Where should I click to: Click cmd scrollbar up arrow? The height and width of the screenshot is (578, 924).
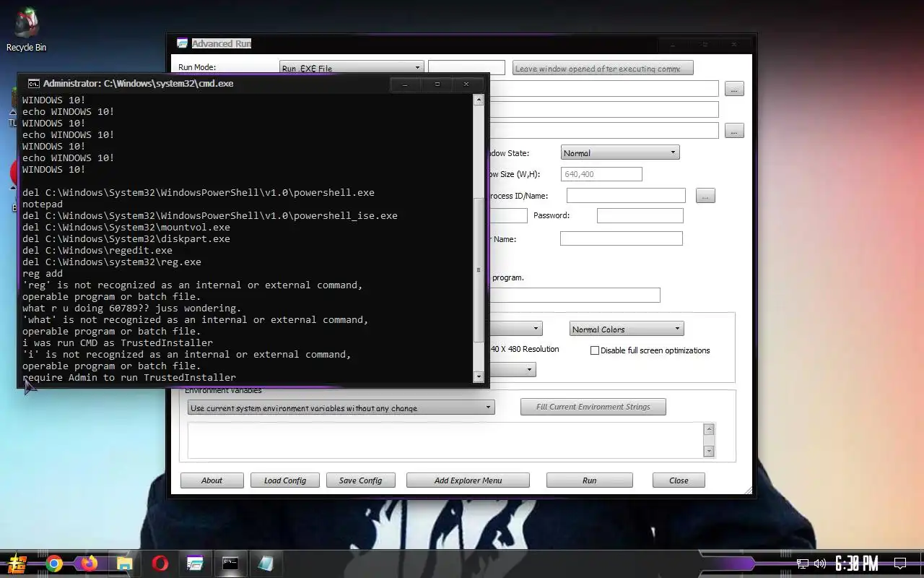point(478,100)
